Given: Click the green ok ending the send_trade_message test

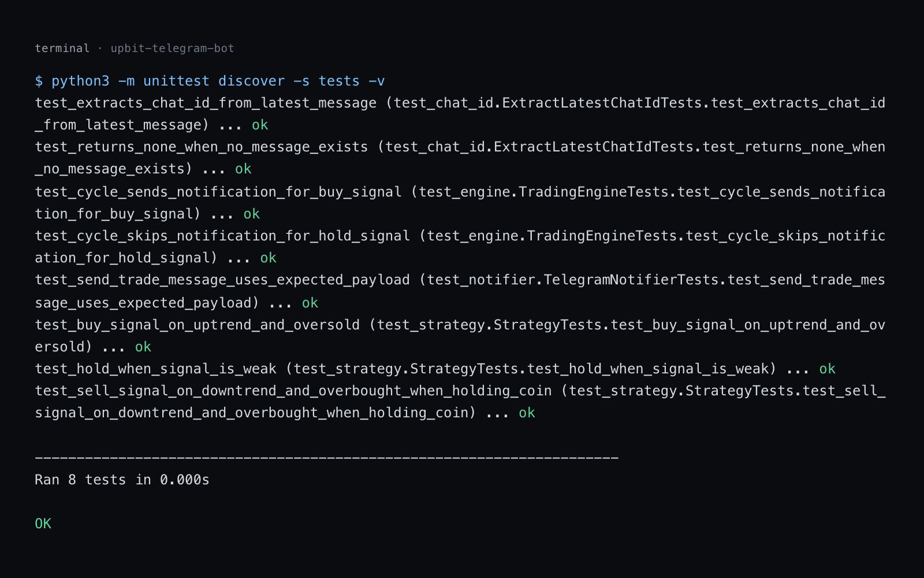Looking at the screenshot, I should tap(310, 303).
